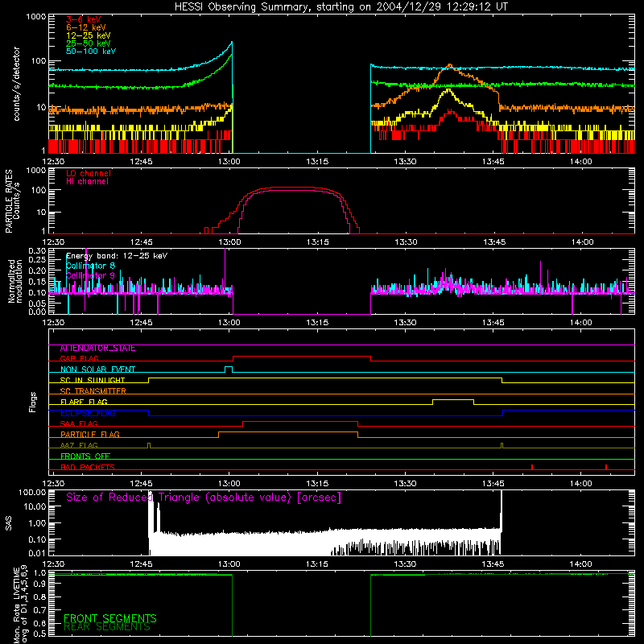Click the 14:00 tick label under flags panel
The height and width of the screenshot is (644, 644).
581,484
